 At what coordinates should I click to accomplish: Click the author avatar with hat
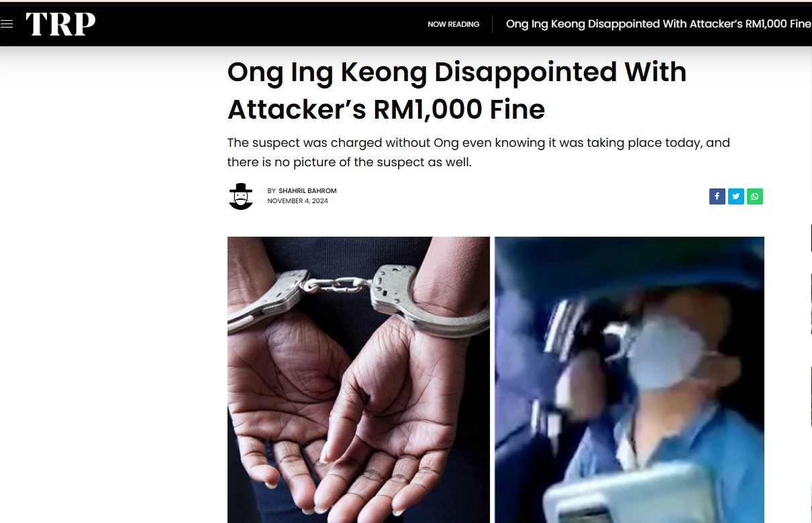point(241,196)
